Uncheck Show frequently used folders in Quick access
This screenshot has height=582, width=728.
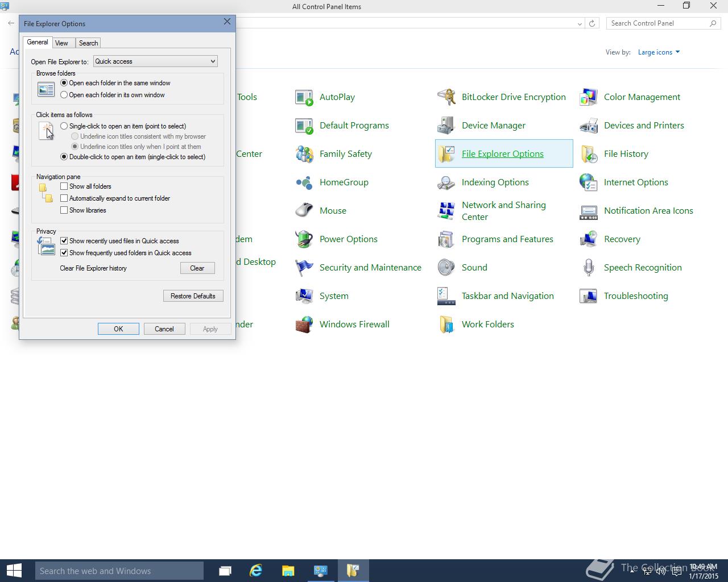(64, 253)
